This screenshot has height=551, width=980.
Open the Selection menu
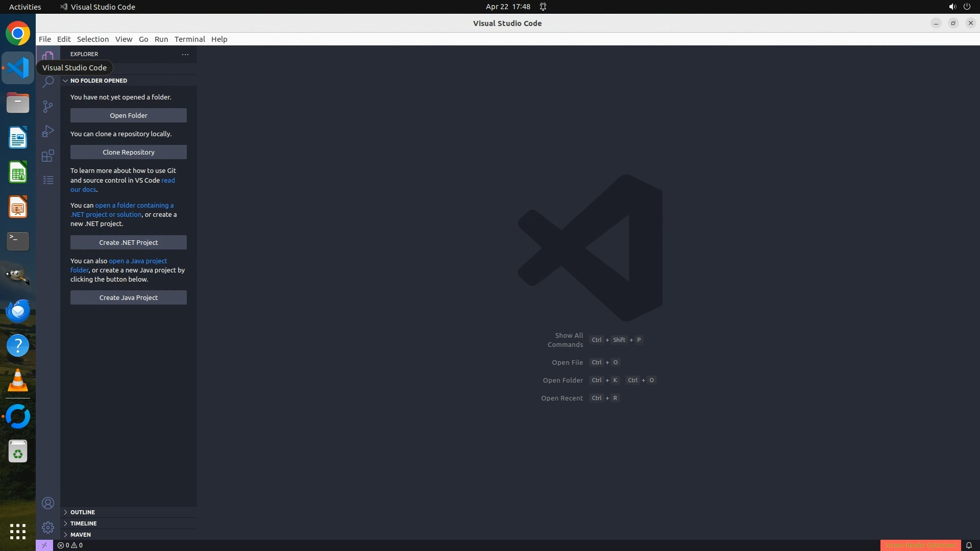(92, 39)
